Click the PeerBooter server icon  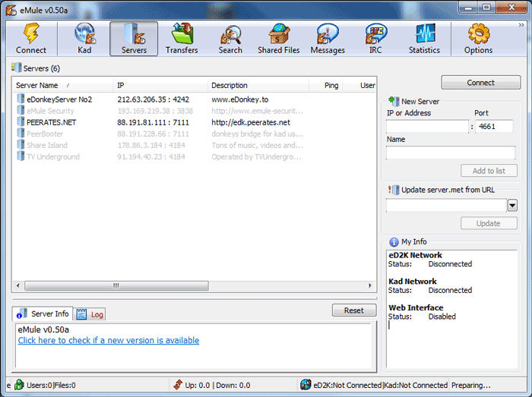coord(21,134)
